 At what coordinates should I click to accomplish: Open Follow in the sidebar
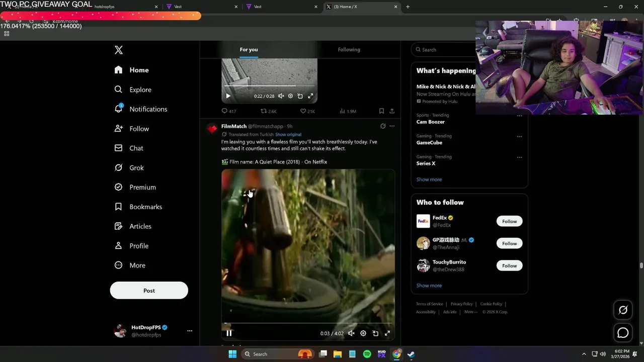pos(131,129)
